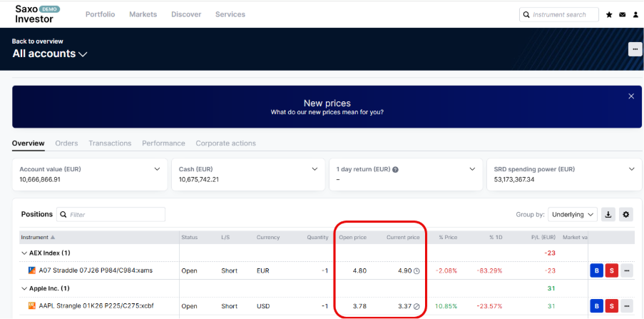
Task: Click help icon beside 1 day return
Action: (395, 169)
